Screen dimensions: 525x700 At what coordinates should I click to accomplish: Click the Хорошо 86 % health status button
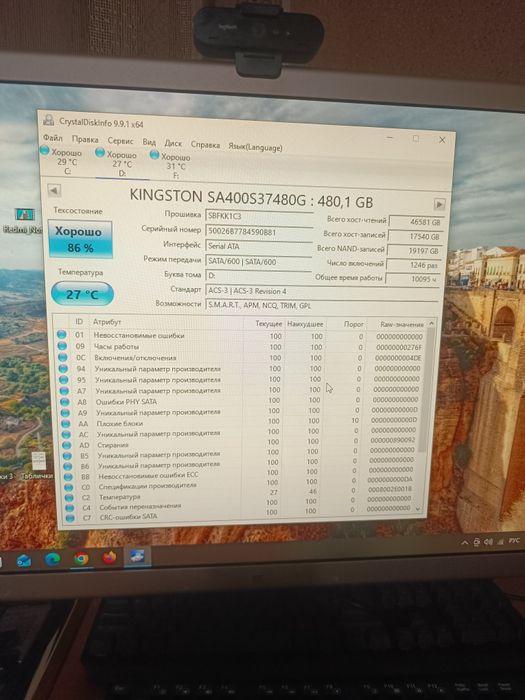pos(80,239)
